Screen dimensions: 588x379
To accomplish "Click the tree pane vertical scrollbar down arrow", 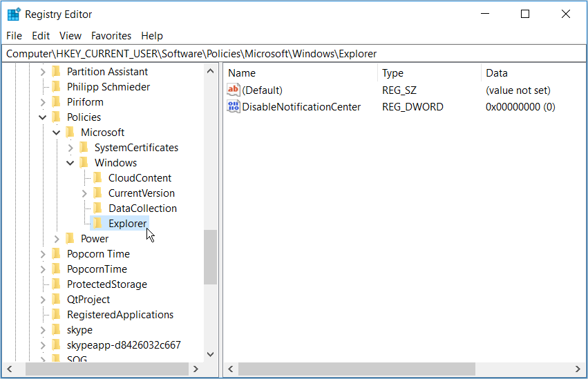I will (211, 353).
